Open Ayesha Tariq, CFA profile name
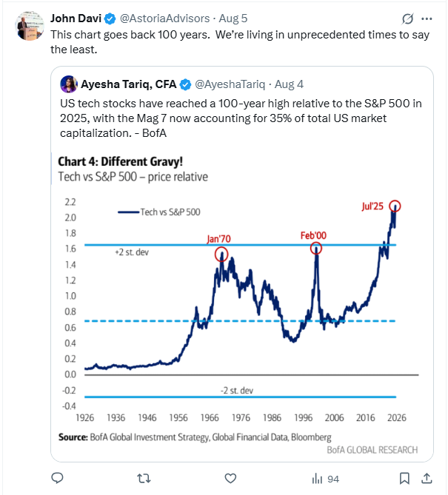This screenshot has height=495, width=448. [x=129, y=84]
